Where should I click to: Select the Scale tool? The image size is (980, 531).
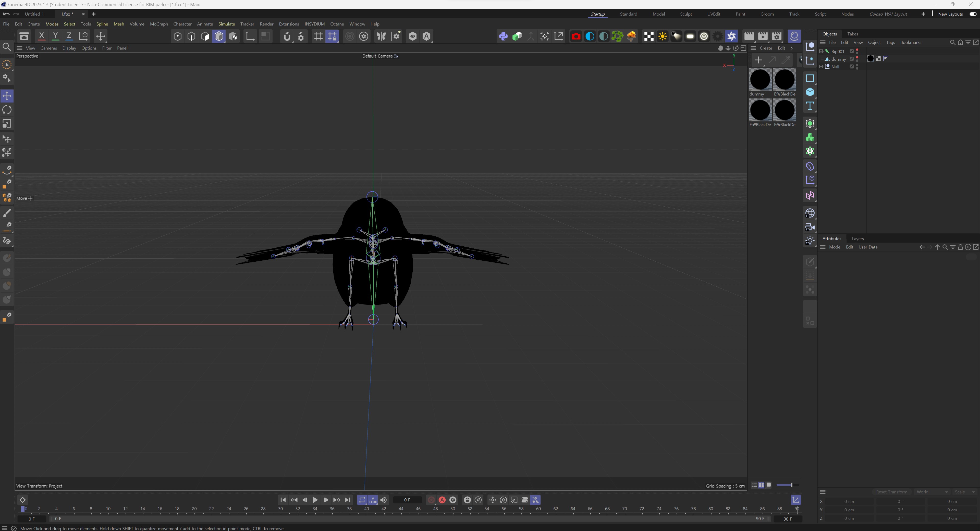coord(7,124)
